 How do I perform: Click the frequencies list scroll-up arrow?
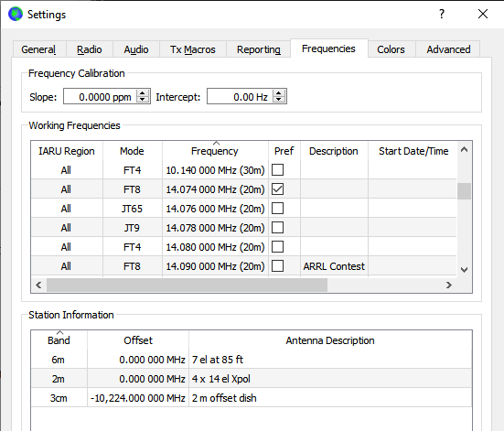coord(464,149)
